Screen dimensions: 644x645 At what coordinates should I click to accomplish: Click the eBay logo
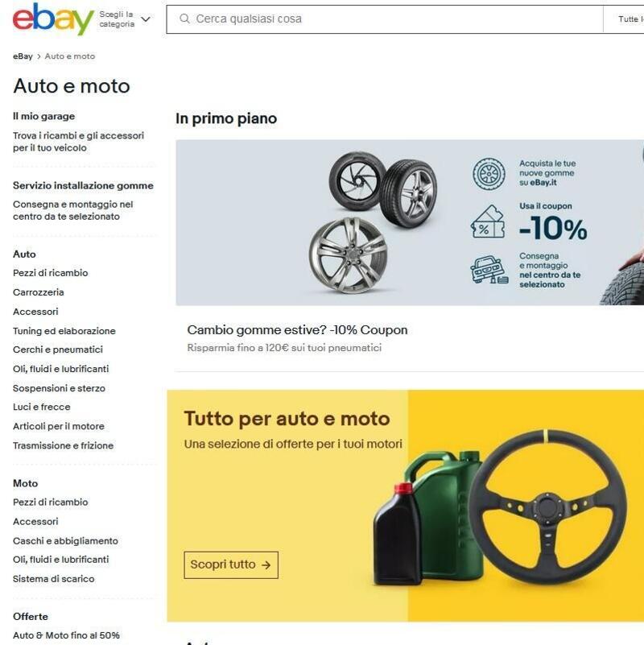click(x=53, y=19)
